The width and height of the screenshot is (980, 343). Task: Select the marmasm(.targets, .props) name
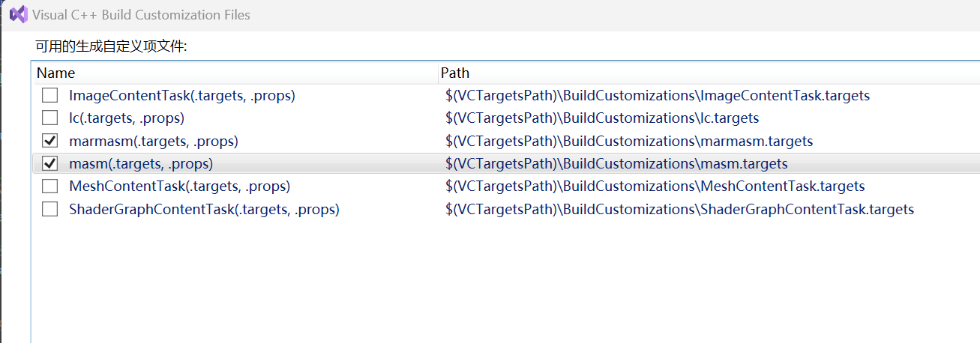coord(154,141)
